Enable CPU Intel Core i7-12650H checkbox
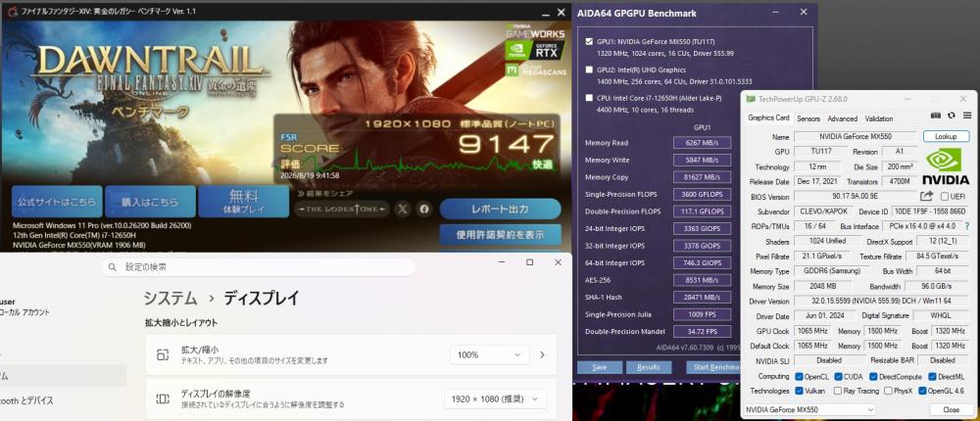Image resolution: width=980 pixels, height=421 pixels. 589,98
